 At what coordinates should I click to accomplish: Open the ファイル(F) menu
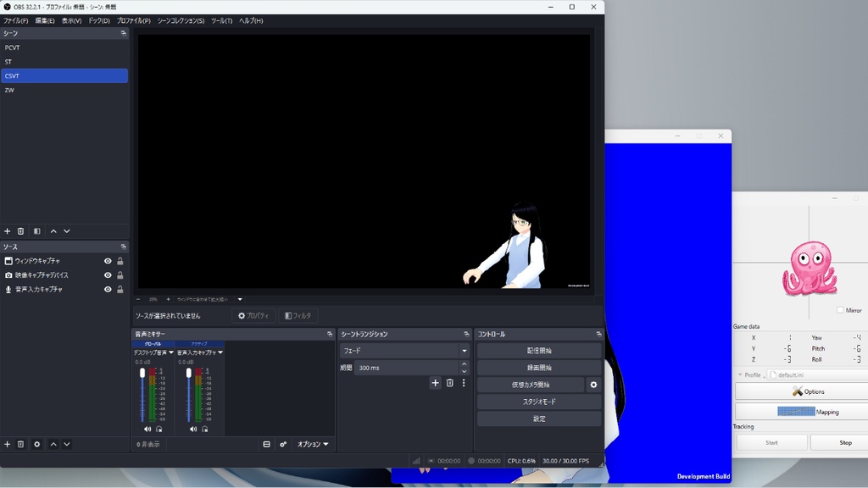pos(15,20)
